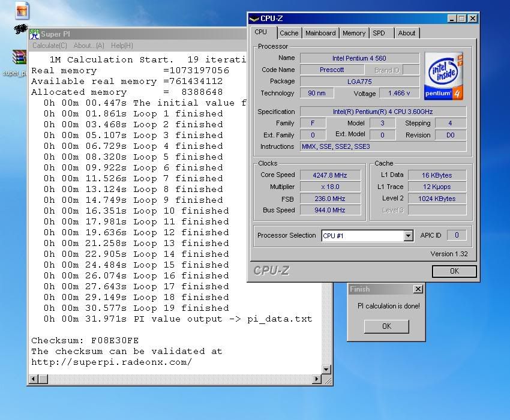Go to the About tab in CPU-Z
Screen dimensions: 510x420
[407, 33]
